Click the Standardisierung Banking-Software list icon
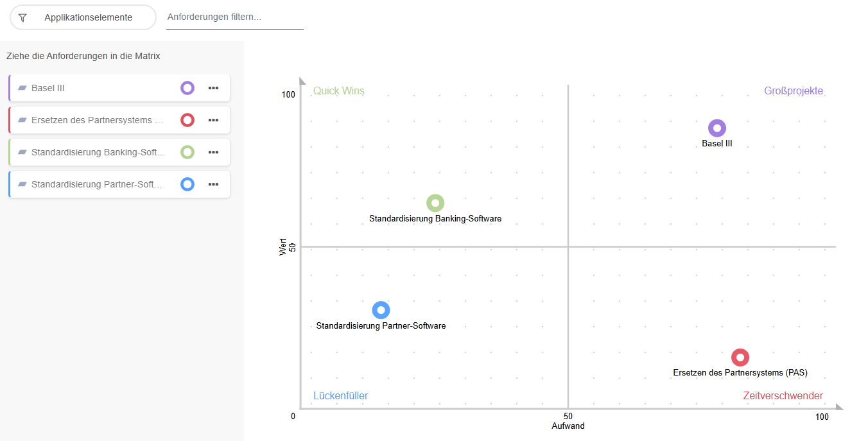 pos(22,152)
